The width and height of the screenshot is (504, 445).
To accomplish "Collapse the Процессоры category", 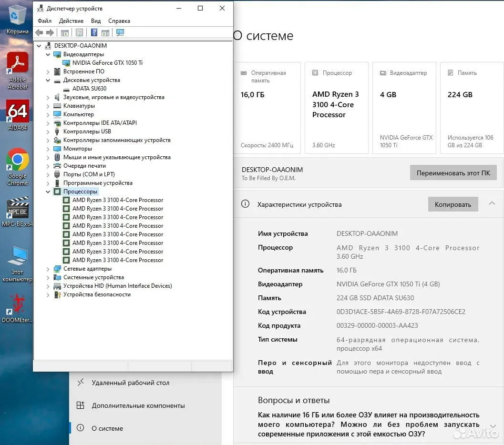I will click(48, 192).
